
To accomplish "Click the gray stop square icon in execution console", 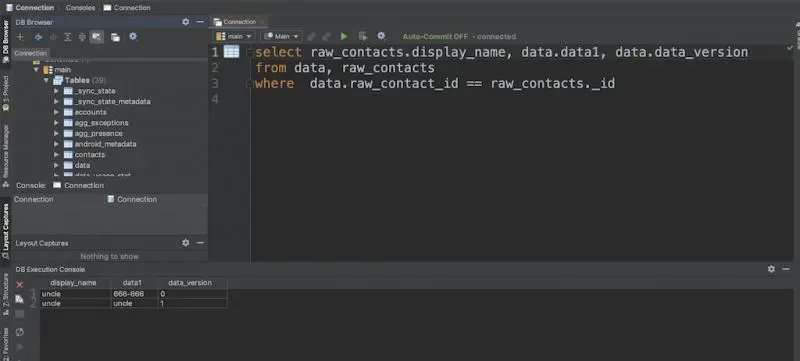I will pos(19,314).
